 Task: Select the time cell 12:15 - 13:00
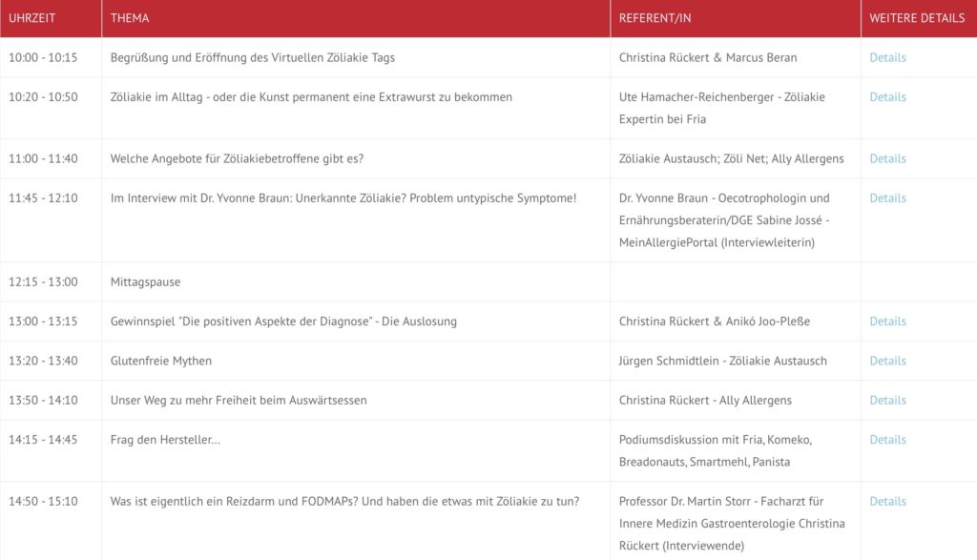43,281
